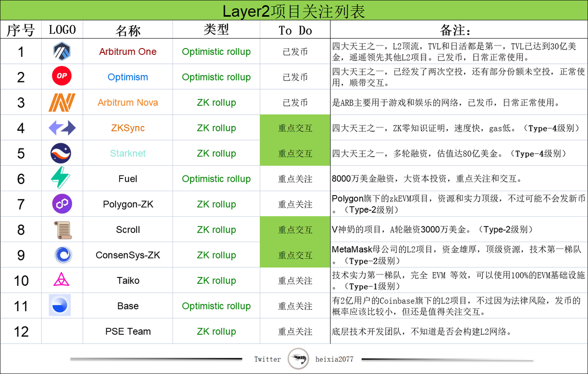The image size is (588, 374).
Task: Select the title 'Layer2项目关注列表'
Action: (294, 11)
